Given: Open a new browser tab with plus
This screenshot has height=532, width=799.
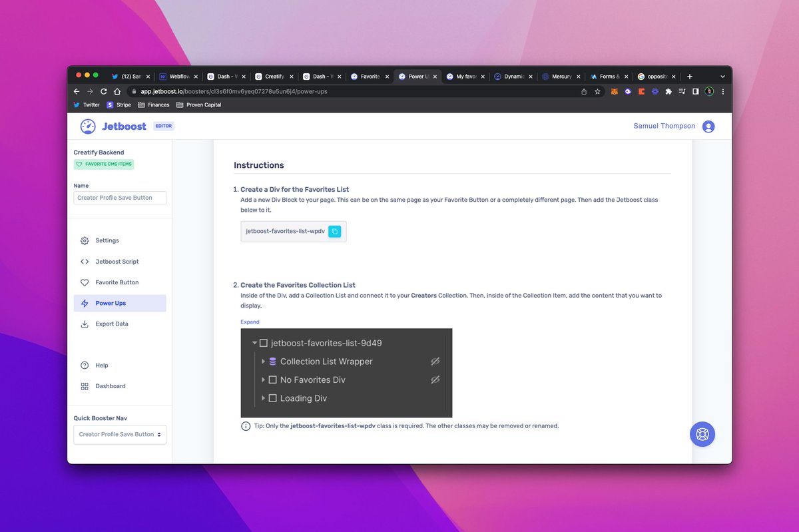Looking at the screenshot, I should pos(690,77).
